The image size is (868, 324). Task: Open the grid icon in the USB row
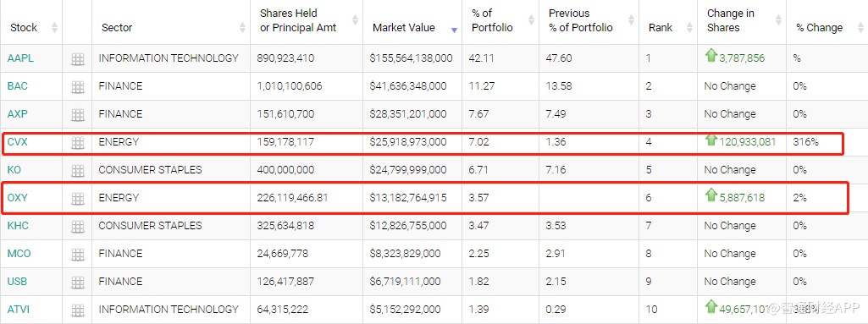[x=78, y=282]
